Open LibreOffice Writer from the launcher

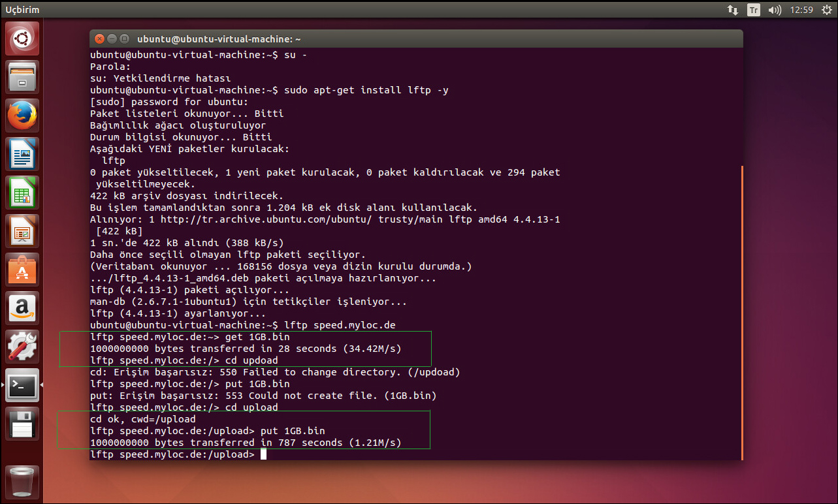point(22,154)
